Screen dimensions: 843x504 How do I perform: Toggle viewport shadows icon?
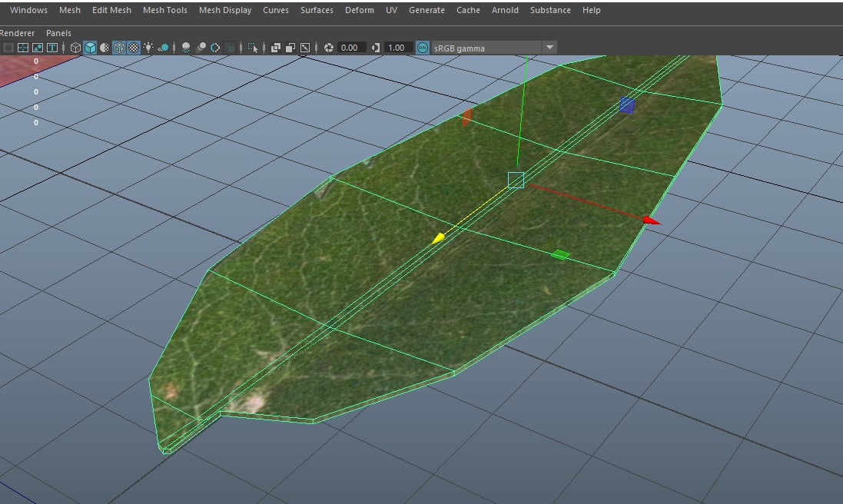(x=163, y=48)
